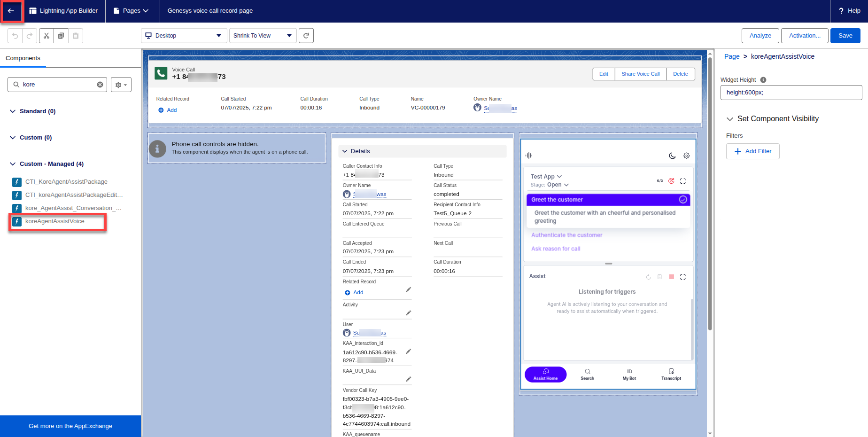Redo the last change
This screenshot has width=868, height=437.
tap(29, 36)
